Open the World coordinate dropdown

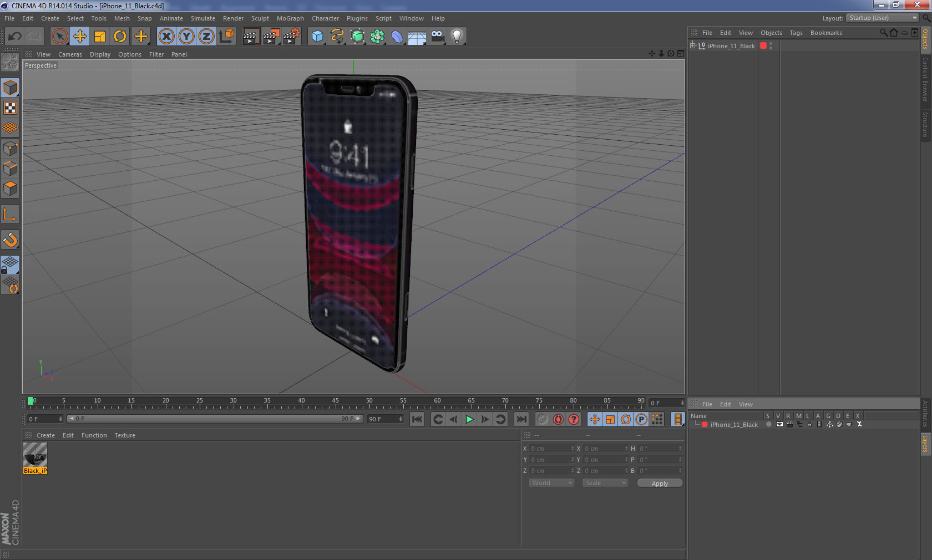point(551,483)
